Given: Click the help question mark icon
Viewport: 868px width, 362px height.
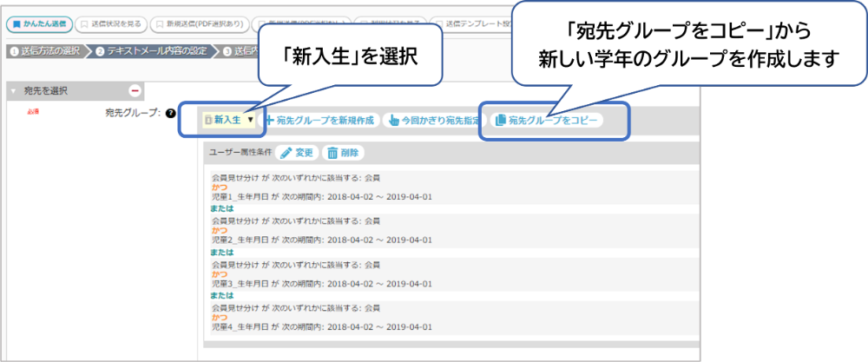Looking at the screenshot, I should click(170, 114).
